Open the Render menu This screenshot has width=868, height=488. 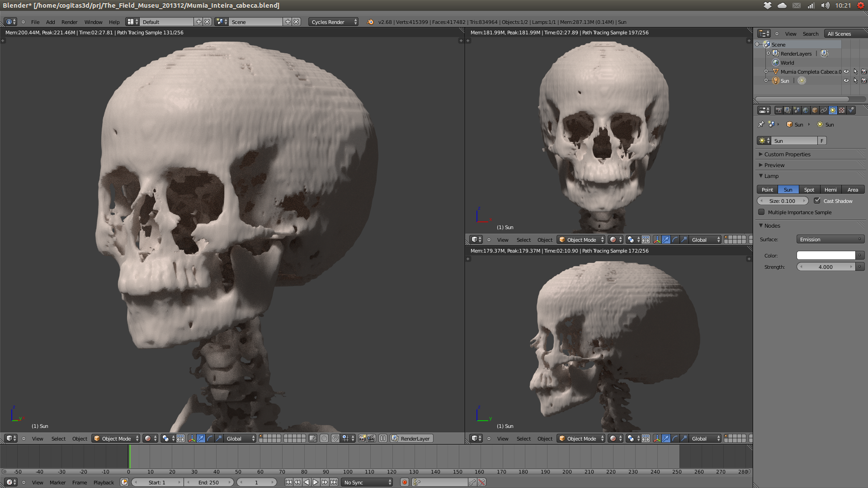tap(69, 22)
